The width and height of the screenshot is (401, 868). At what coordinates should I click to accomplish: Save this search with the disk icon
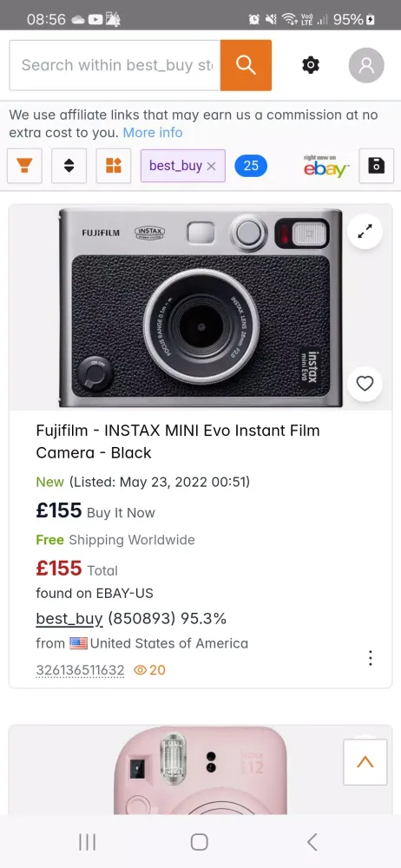[x=377, y=166]
